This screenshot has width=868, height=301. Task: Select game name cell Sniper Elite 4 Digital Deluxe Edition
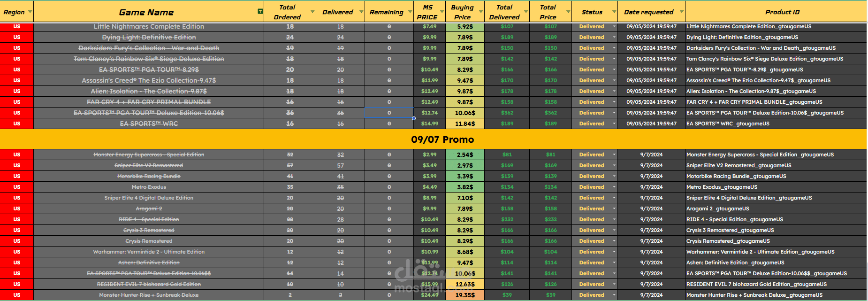(149, 198)
